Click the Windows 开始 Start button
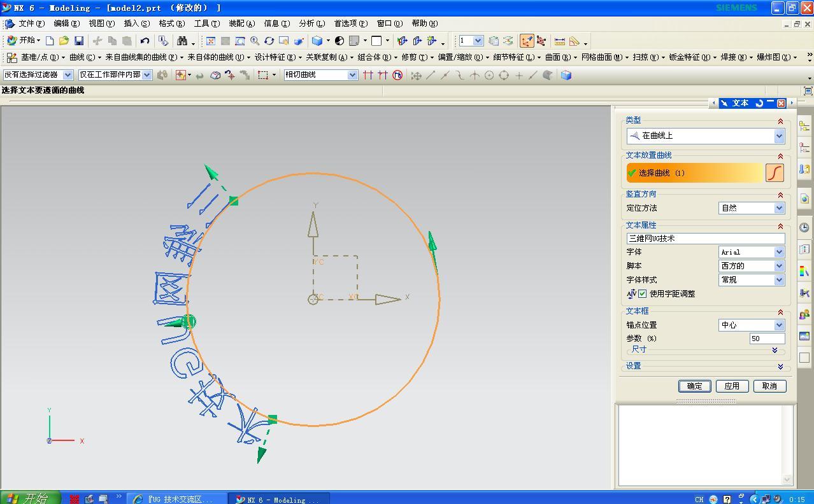This screenshot has width=814, height=504. [31, 498]
